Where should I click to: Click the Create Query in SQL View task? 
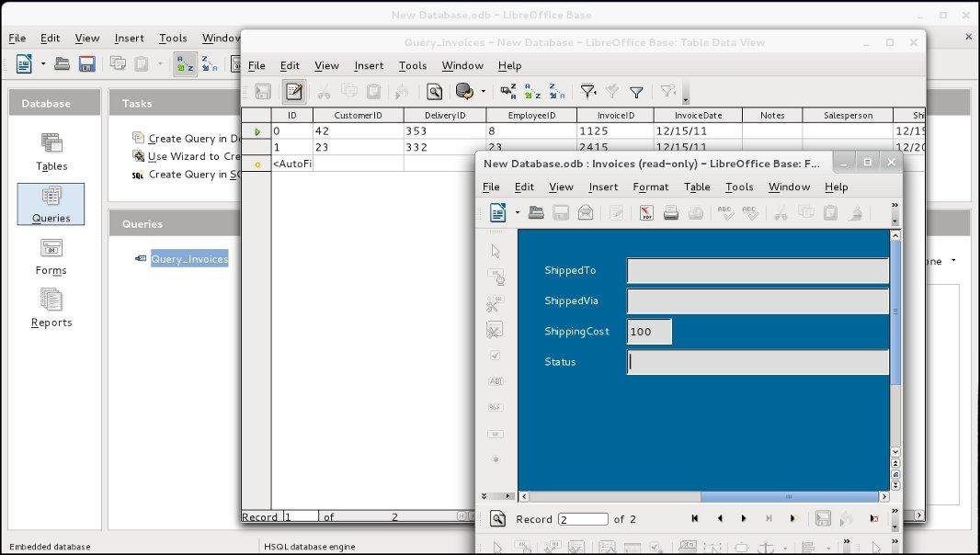pos(186,175)
